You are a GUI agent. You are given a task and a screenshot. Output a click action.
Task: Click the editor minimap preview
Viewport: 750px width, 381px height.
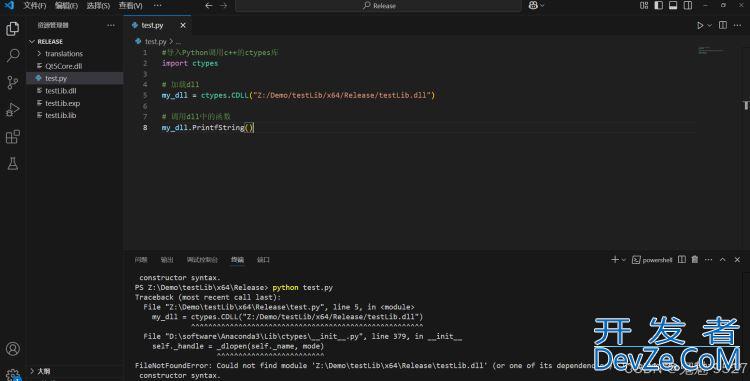(711, 50)
